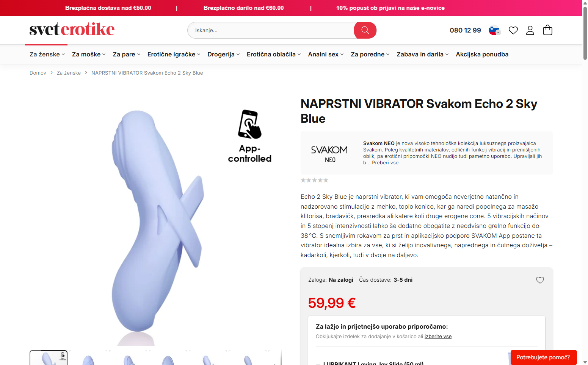Viewport: 588px width, 365px height.
Task: Go to Domov breadcrumb link
Action: [38, 73]
